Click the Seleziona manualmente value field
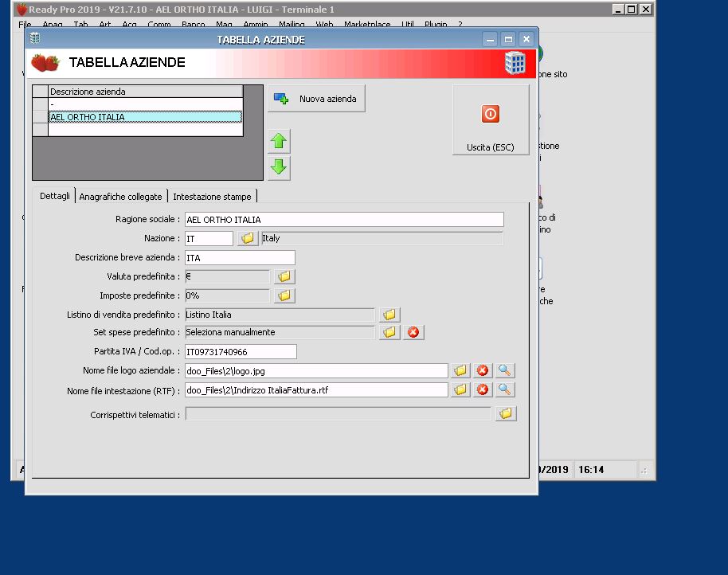This screenshot has width=728, height=575. tap(280, 332)
